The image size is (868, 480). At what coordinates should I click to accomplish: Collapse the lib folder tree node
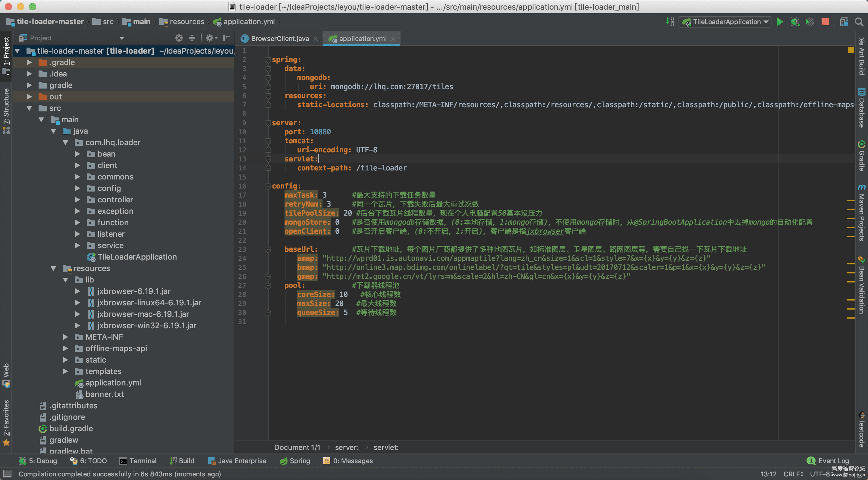pos(65,280)
